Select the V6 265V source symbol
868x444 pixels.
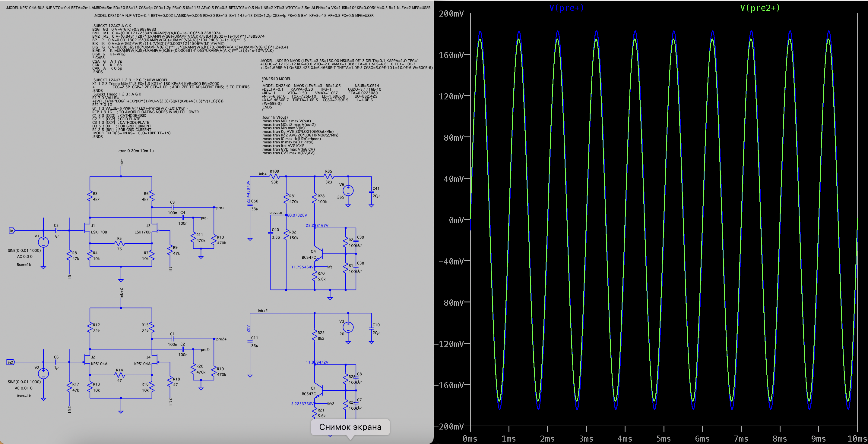[348, 191]
